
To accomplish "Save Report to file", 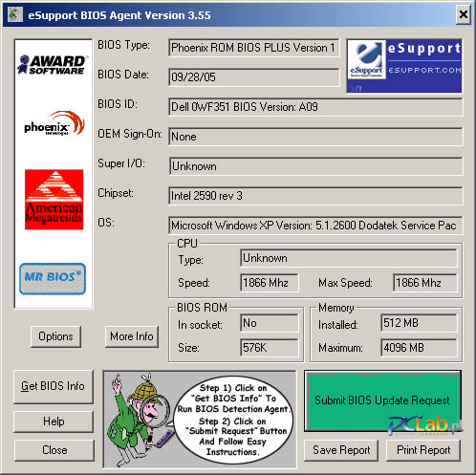I will point(341,450).
